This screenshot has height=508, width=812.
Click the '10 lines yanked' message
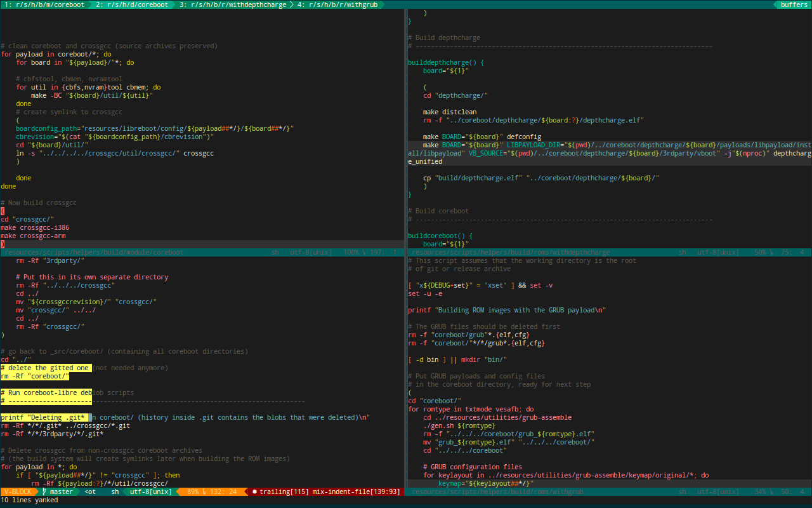pyautogui.click(x=30, y=500)
